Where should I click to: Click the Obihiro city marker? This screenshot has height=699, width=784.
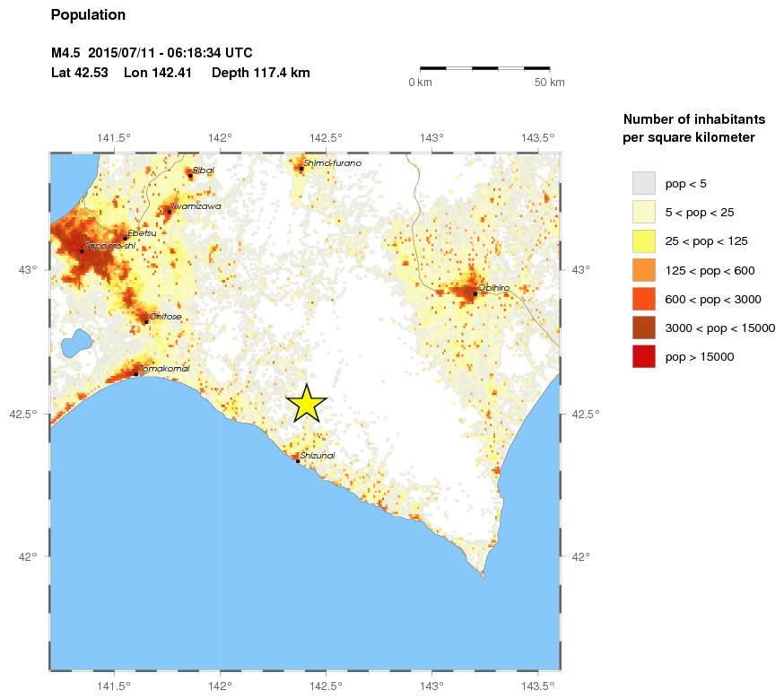point(475,293)
